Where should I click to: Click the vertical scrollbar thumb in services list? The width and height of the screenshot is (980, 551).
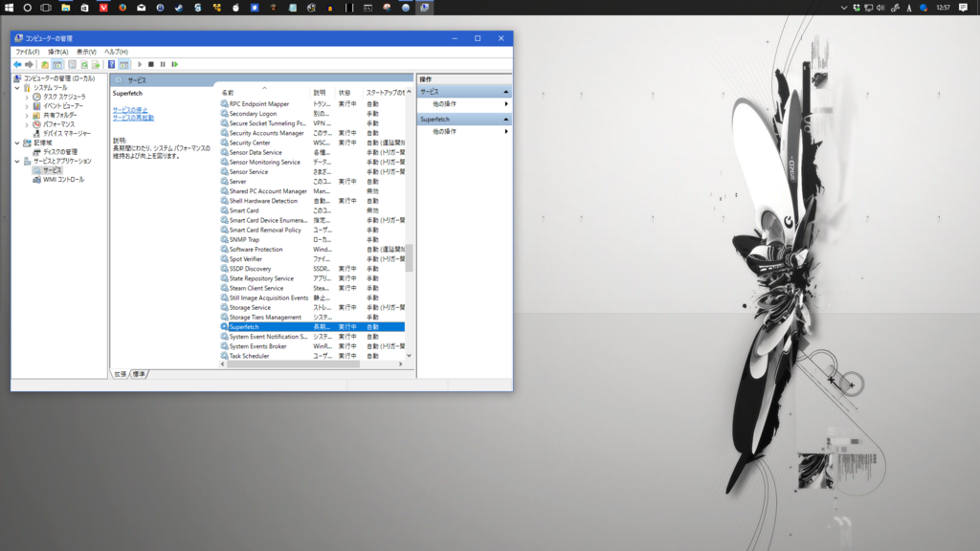coord(410,258)
